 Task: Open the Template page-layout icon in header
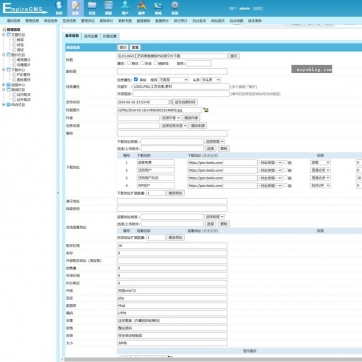click(x=108, y=6)
